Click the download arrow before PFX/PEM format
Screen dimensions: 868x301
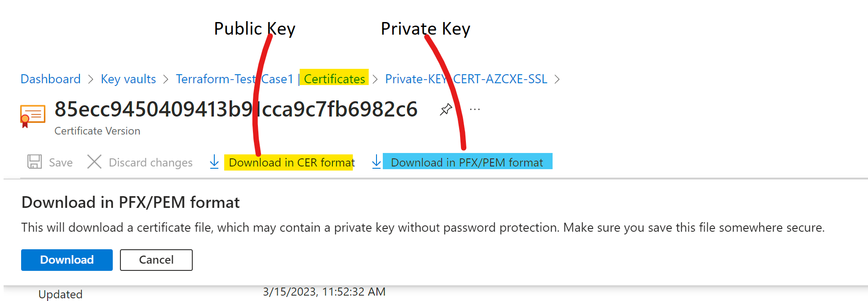pos(376,162)
